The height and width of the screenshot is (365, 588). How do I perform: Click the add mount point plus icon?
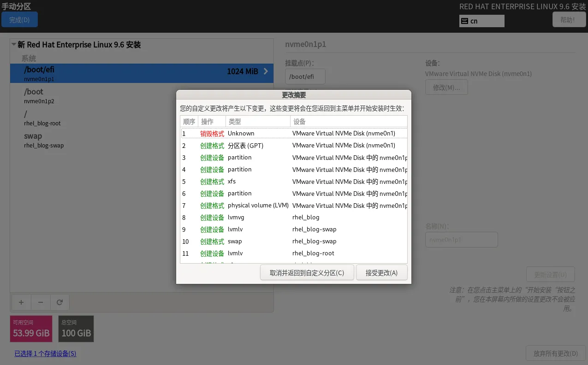[x=21, y=302]
